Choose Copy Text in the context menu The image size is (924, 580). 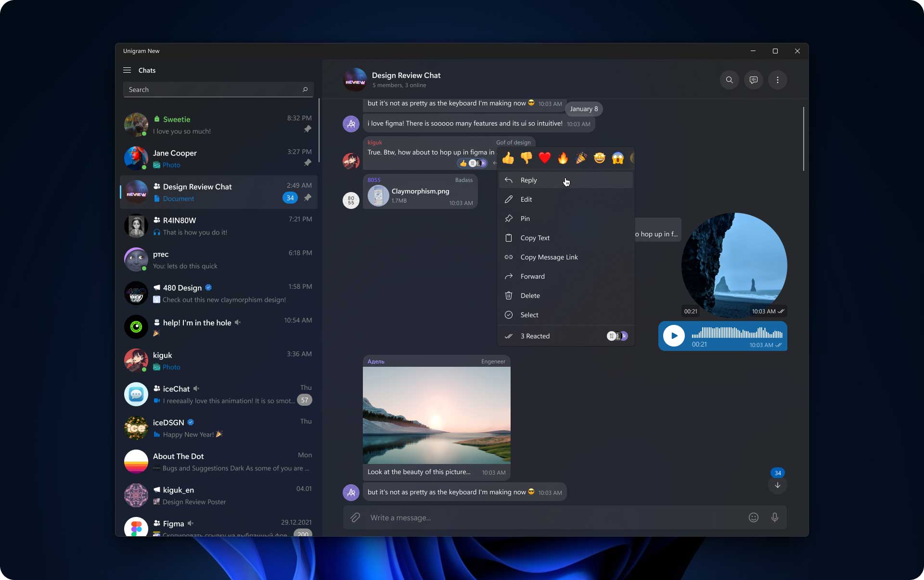(x=565, y=238)
